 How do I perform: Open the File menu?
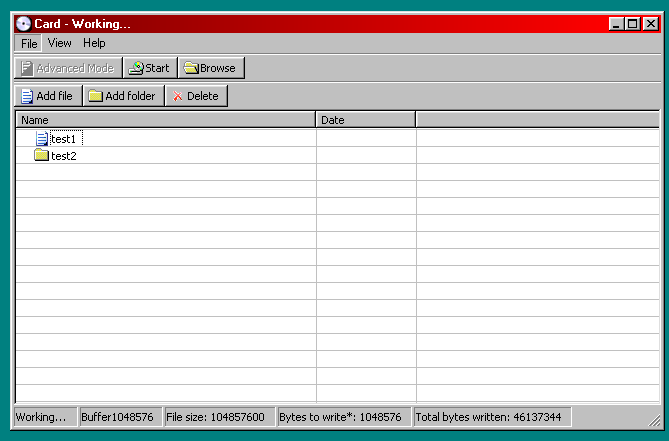pyautogui.click(x=28, y=44)
